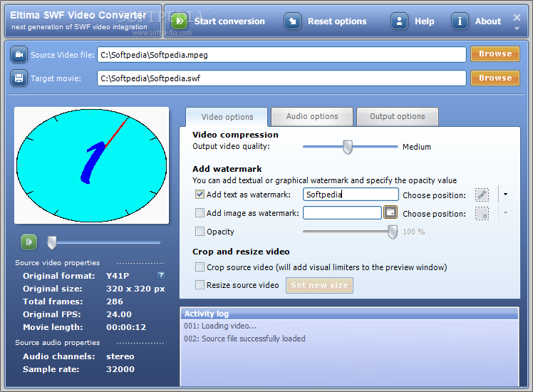
Task: Click the '286' total frames value
Action: (115, 301)
